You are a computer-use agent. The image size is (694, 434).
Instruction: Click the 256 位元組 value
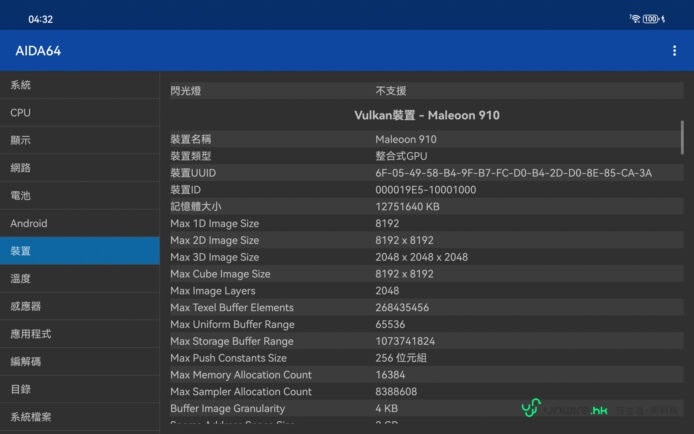point(401,358)
